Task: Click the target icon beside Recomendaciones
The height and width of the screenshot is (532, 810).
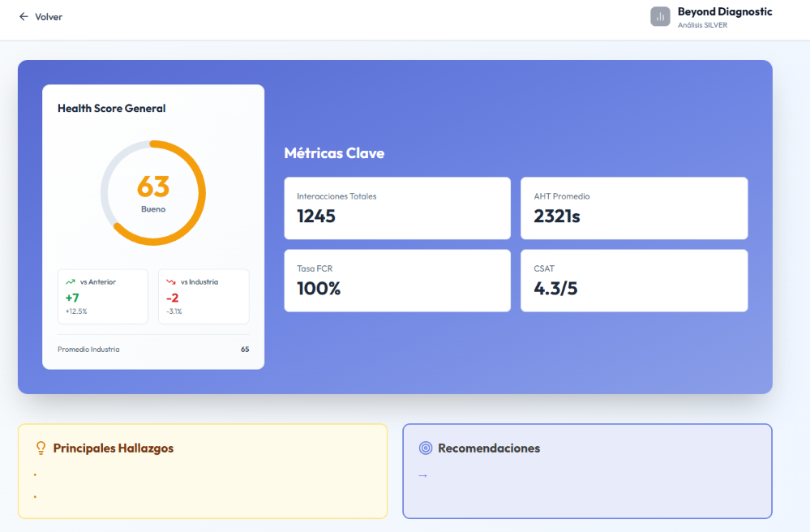Action: pos(426,448)
